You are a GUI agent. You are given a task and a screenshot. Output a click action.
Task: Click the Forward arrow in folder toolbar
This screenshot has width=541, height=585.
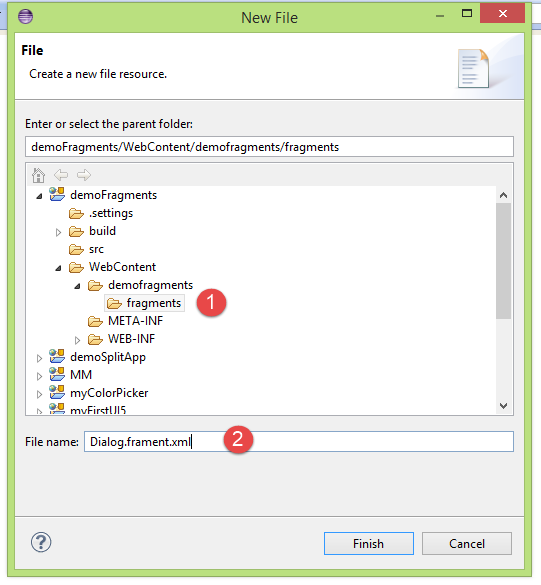(84, 175)
